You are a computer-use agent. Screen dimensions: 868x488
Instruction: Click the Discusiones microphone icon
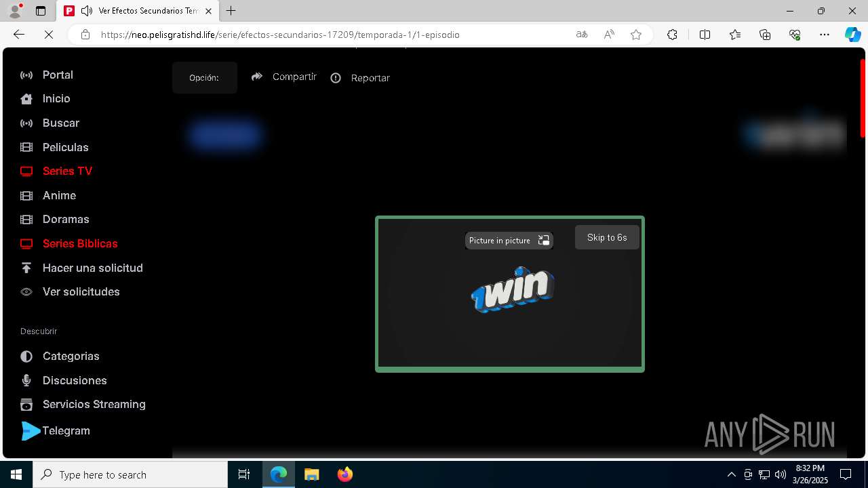[26, 380]
